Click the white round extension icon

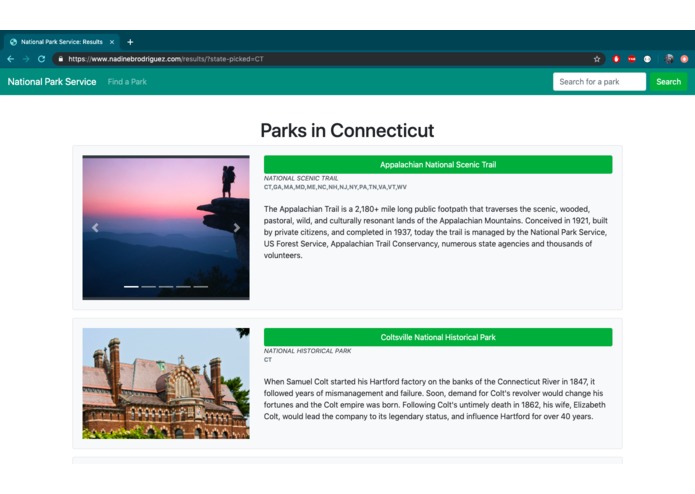click(647, 59)
